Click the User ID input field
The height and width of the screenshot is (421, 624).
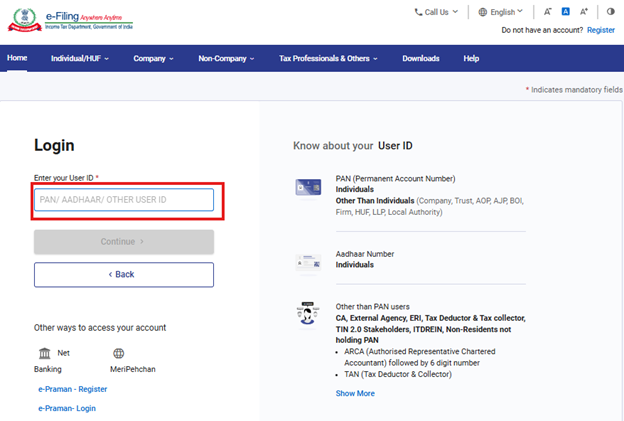124,200
